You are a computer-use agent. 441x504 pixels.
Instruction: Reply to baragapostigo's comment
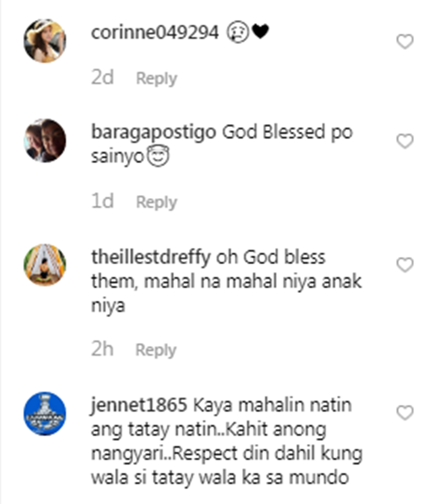pos(156,203)
